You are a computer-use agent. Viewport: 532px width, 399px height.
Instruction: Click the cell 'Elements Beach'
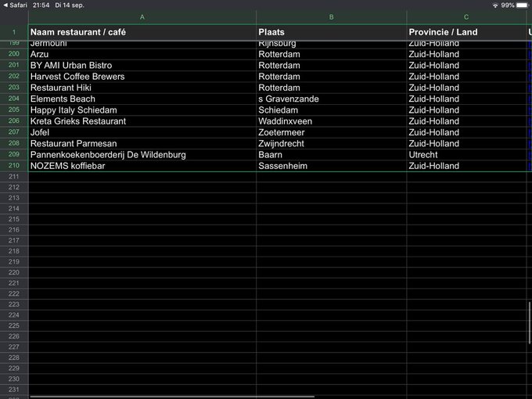142,99
